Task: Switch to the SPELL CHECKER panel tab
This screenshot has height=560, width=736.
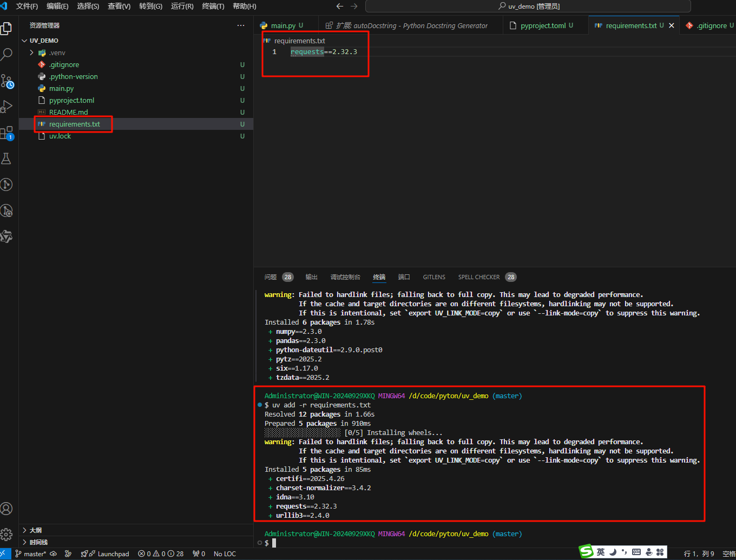Action: pyautogui.click(x=487, y=277)
